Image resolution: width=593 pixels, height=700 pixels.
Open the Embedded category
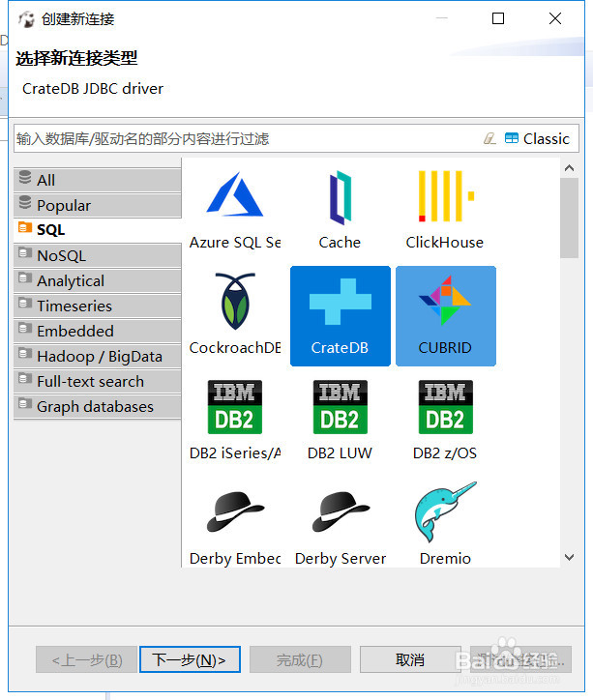[98, 331]
